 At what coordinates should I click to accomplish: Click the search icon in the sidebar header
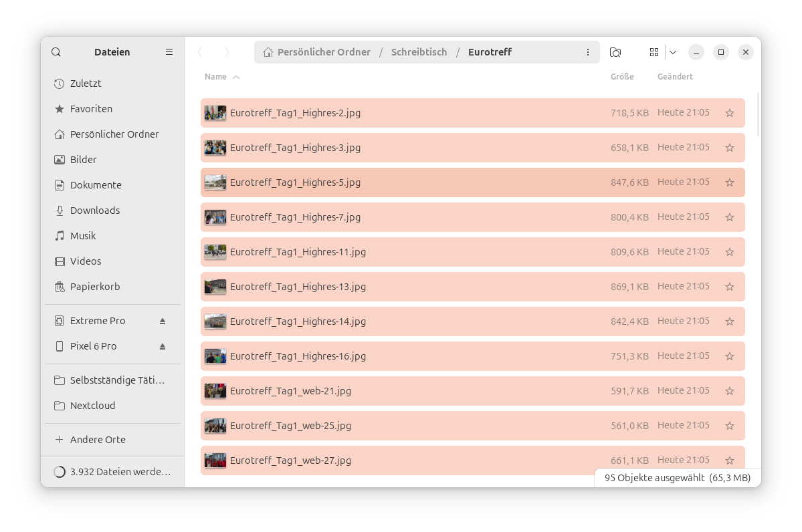56,52
